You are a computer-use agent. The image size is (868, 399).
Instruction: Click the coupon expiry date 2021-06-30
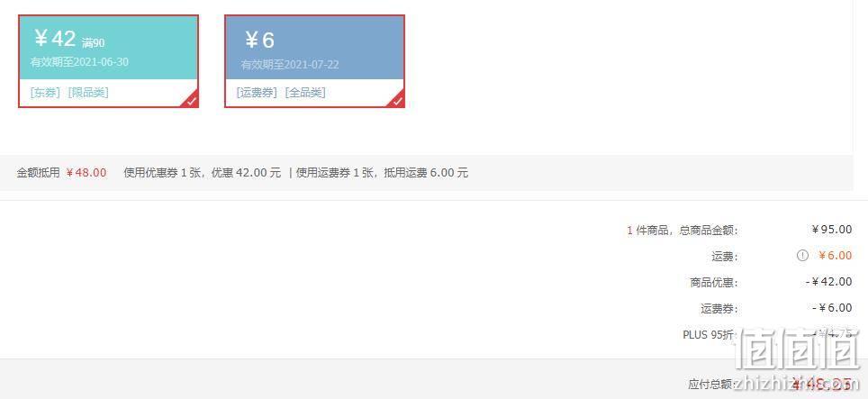[x=101, y=62]
